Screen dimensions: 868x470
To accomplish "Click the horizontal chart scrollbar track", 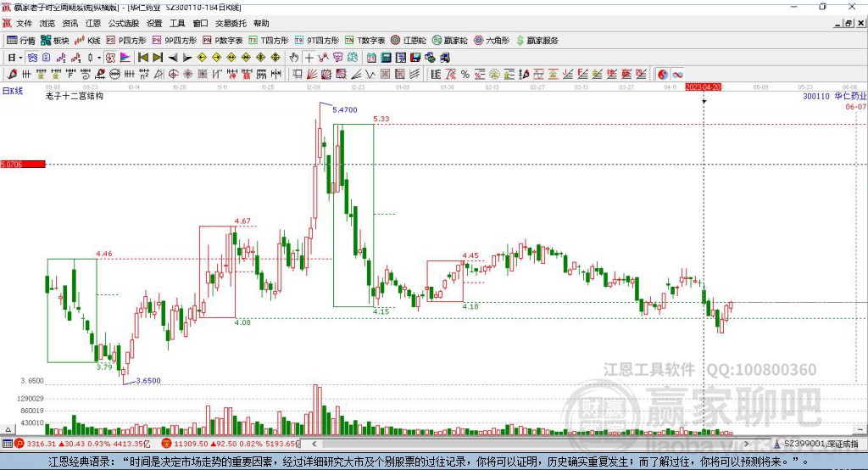I will [x=531, y=444].
